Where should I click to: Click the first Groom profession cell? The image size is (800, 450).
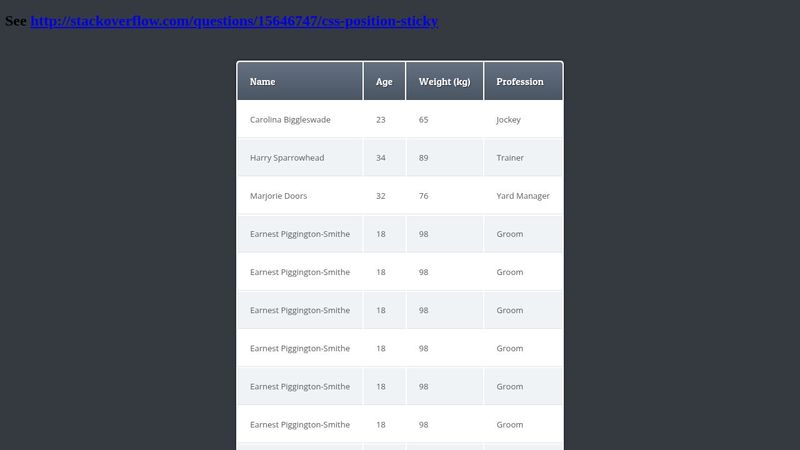523,234
